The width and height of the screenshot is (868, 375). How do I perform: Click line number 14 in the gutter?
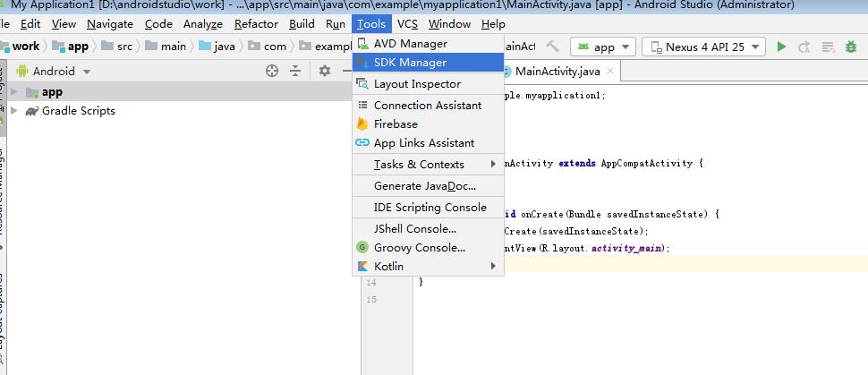tap(370, 283)
